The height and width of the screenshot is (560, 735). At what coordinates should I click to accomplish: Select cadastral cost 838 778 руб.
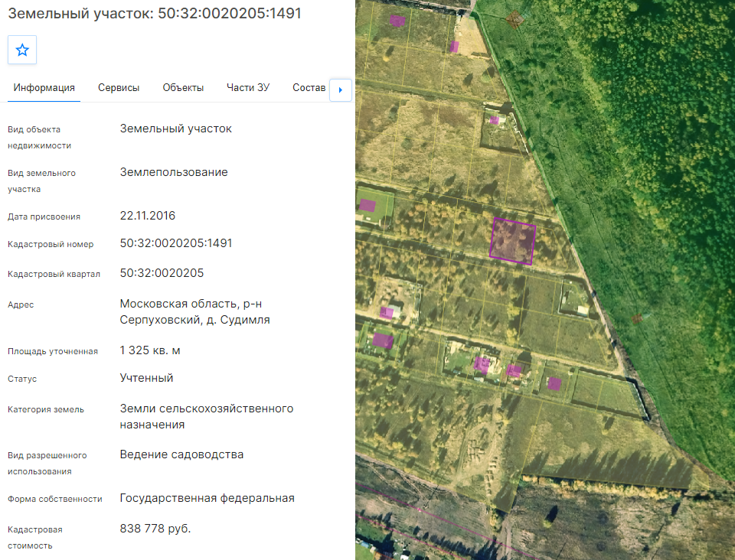155,529
